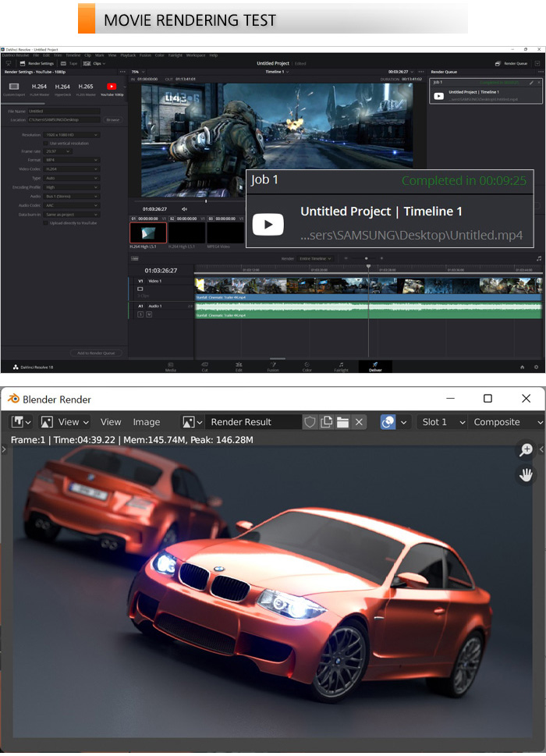
Task: Click the fake user shield icon
Action: point(310,422)
